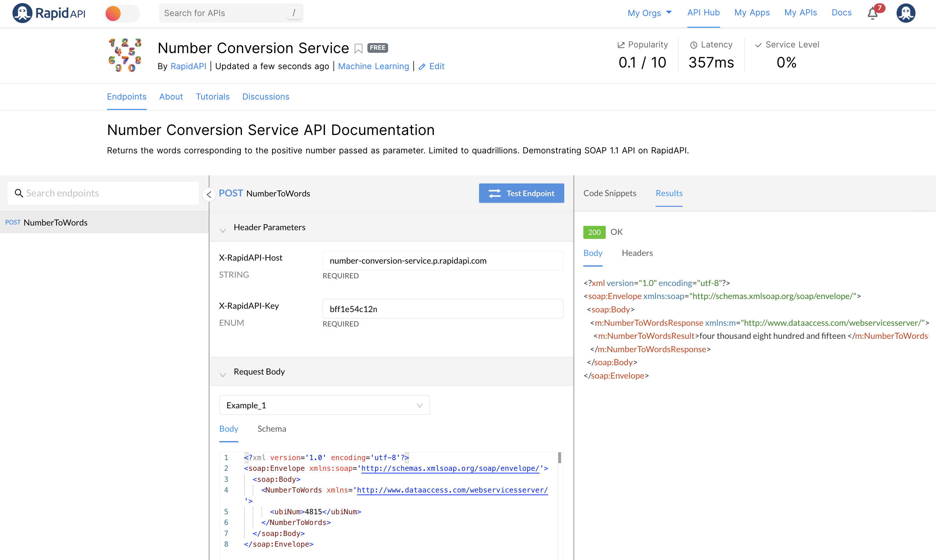Image resolution: width=936 pixels, height=560 pixels.
Task: Open the Example_1 dropdown
Action: click(x=324, y=405)
